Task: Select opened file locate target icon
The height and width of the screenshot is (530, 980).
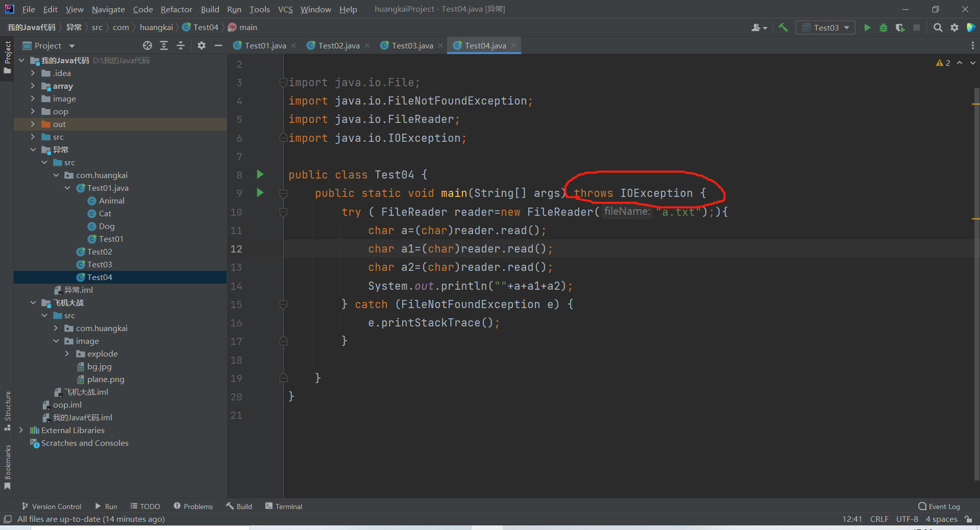Action: pos(148,45)
